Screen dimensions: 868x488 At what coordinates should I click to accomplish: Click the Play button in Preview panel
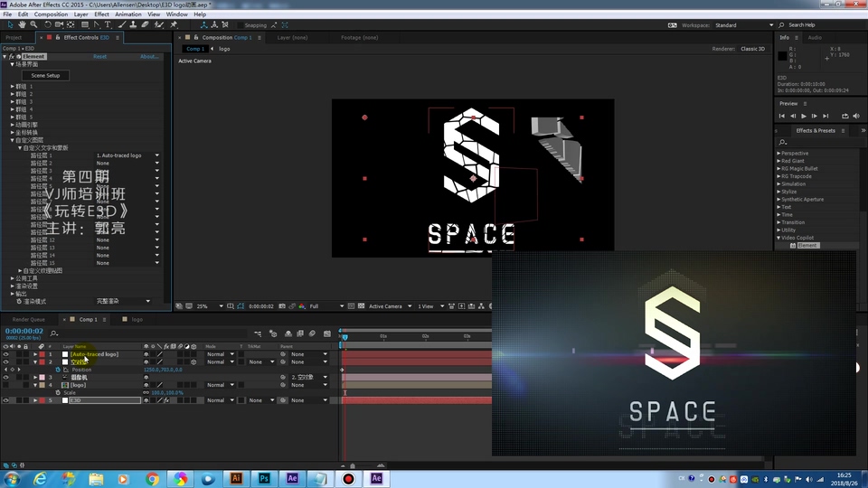tap(804, 116)
